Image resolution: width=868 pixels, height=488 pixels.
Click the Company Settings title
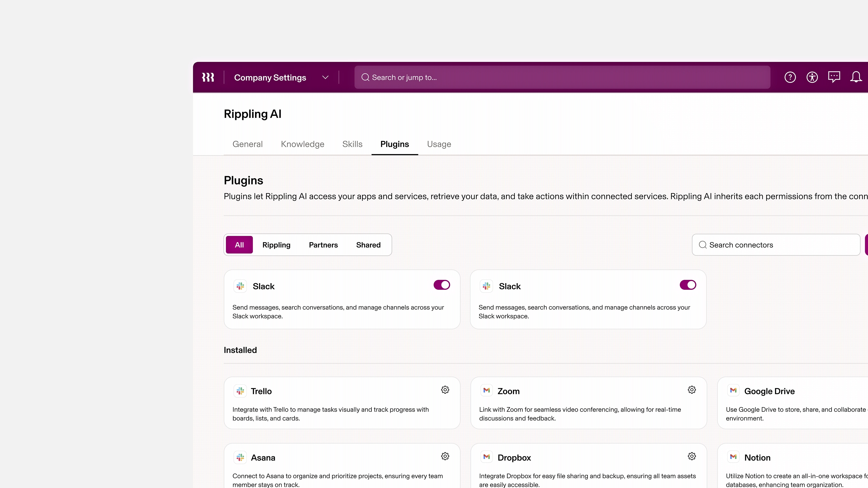tap(270, 78)
